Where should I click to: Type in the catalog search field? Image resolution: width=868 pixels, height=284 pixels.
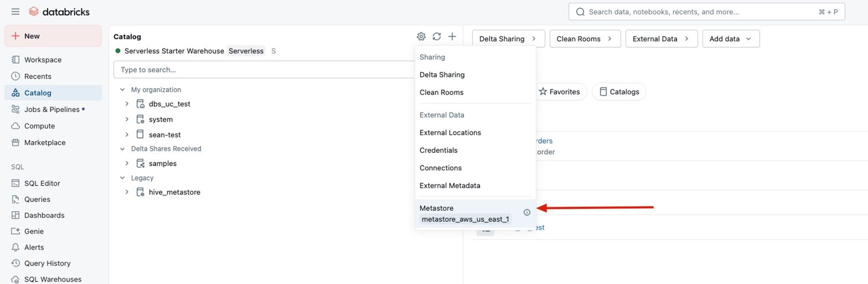click(x=263, y=70)
